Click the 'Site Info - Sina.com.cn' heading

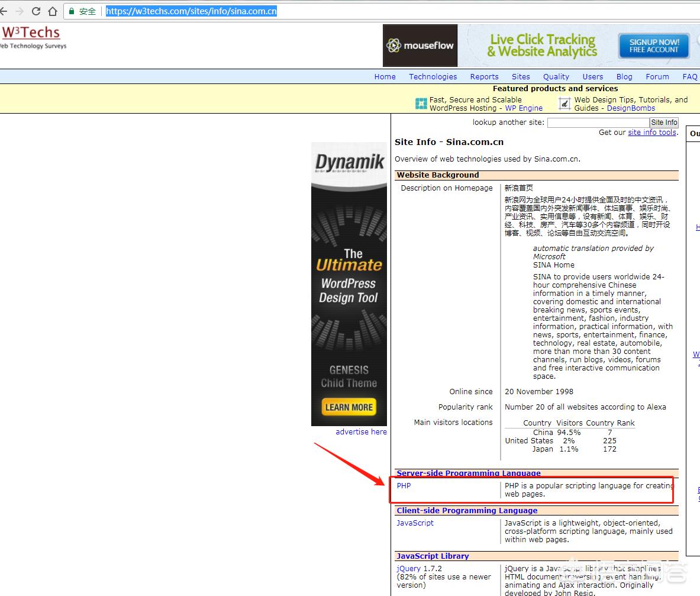449,142
